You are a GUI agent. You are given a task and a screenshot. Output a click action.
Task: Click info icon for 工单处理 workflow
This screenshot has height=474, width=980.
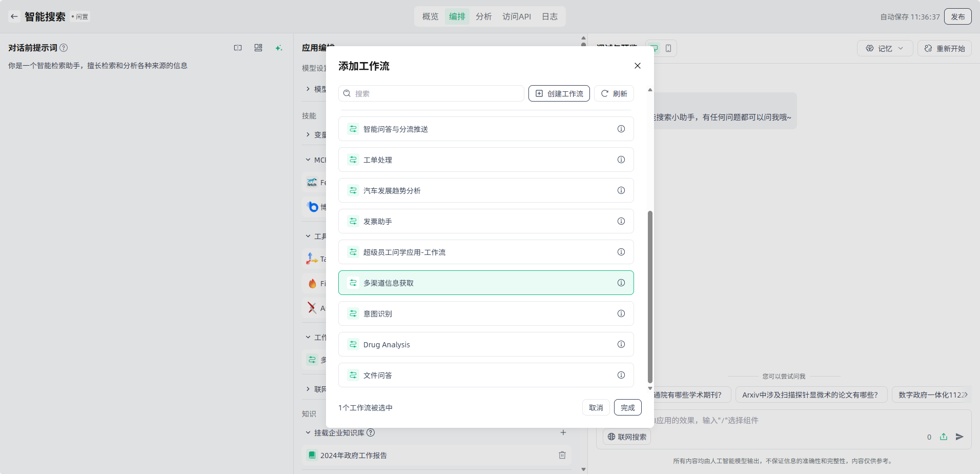(621, 160)
